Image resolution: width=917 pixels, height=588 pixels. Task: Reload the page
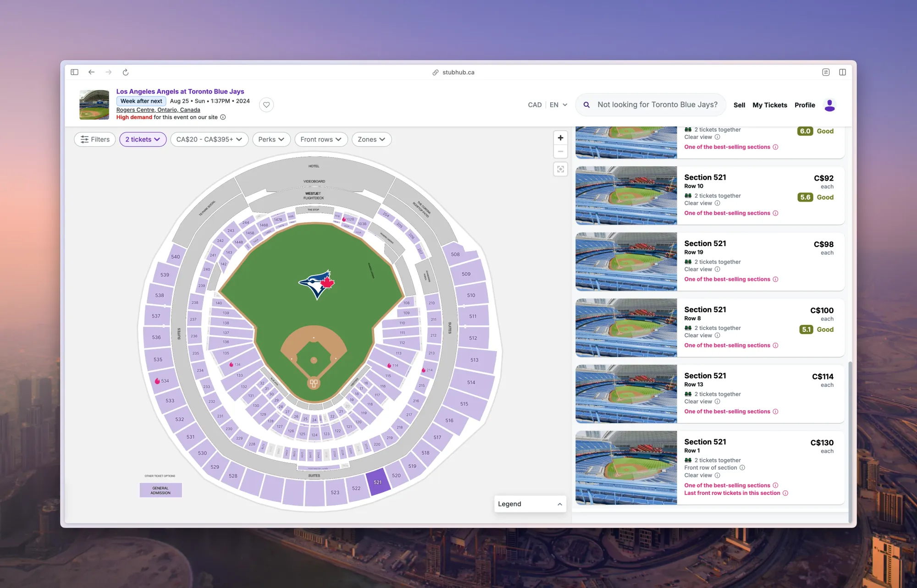click(x=126, y=72)
